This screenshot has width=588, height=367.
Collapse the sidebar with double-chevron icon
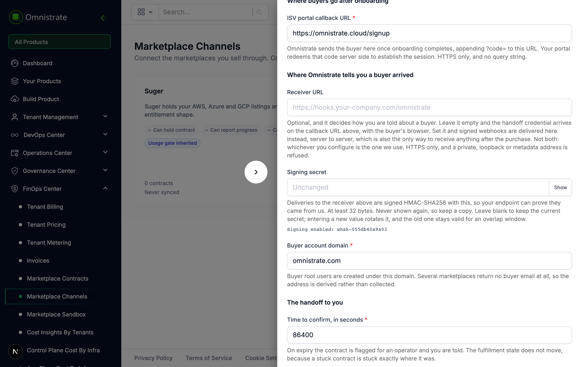[104, 18]
